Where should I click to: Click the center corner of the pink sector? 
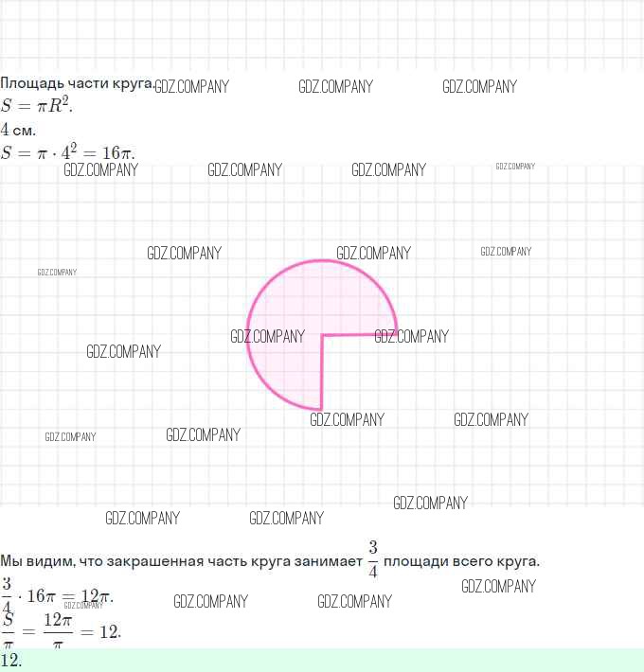click(x=322, y=335)
